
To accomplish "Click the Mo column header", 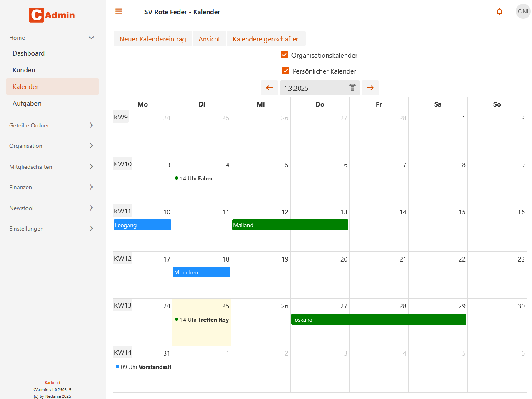I will (143, 104).
